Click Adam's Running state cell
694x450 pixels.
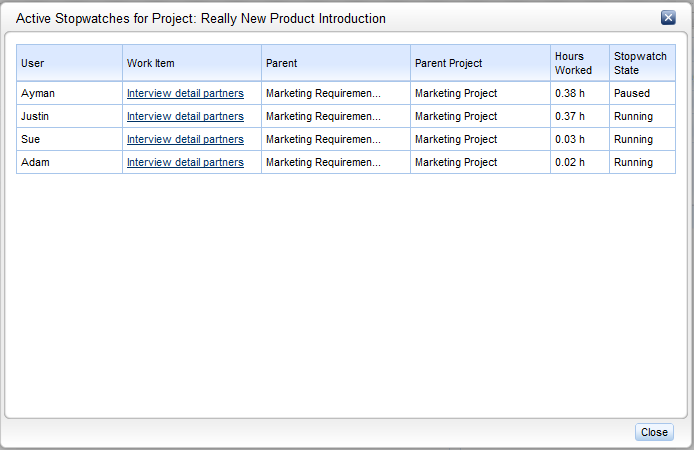tap(642, 162)
